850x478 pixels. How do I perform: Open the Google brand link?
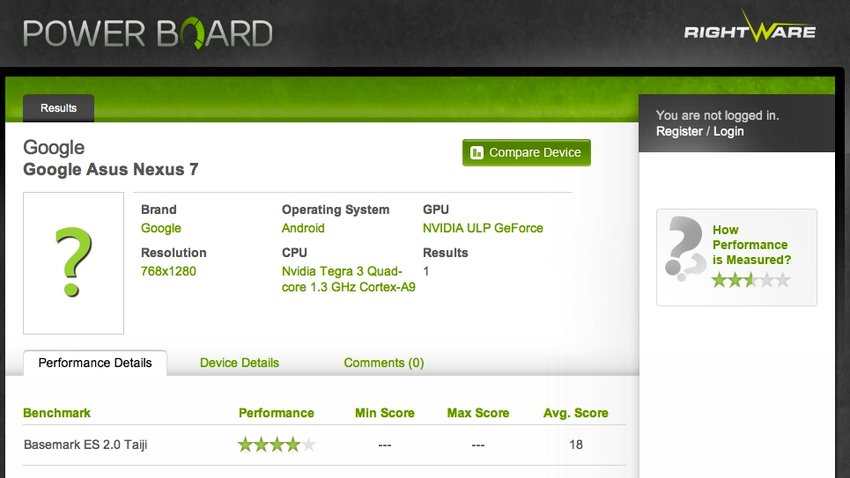click(161, 228)
